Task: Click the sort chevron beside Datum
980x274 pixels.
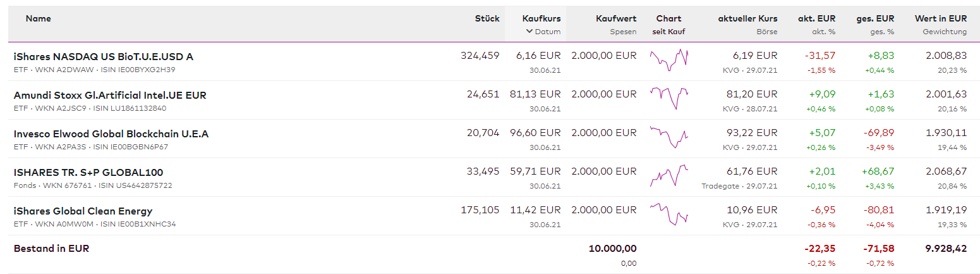Action: [x=529, y=32]
